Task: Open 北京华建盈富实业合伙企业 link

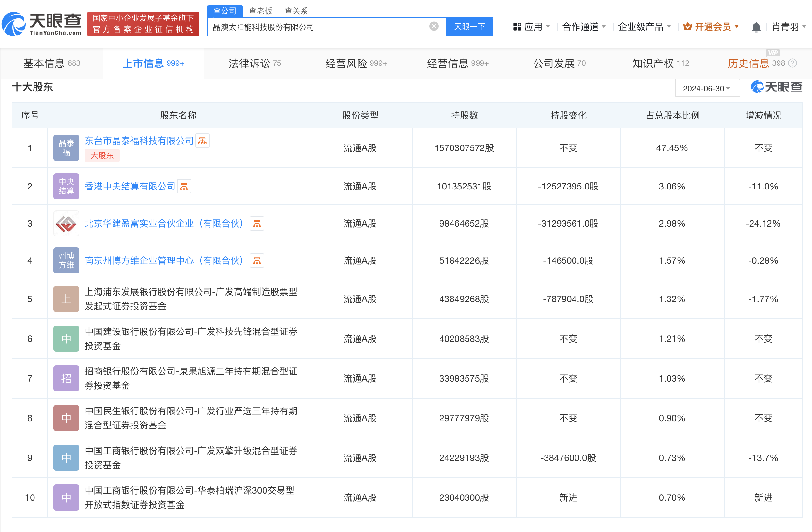Action: [165, 223]
